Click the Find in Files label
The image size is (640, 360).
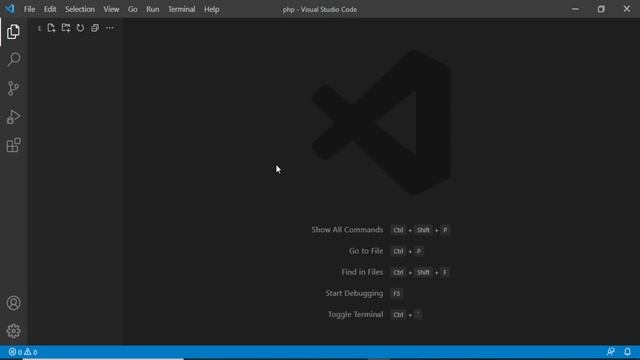362,272
